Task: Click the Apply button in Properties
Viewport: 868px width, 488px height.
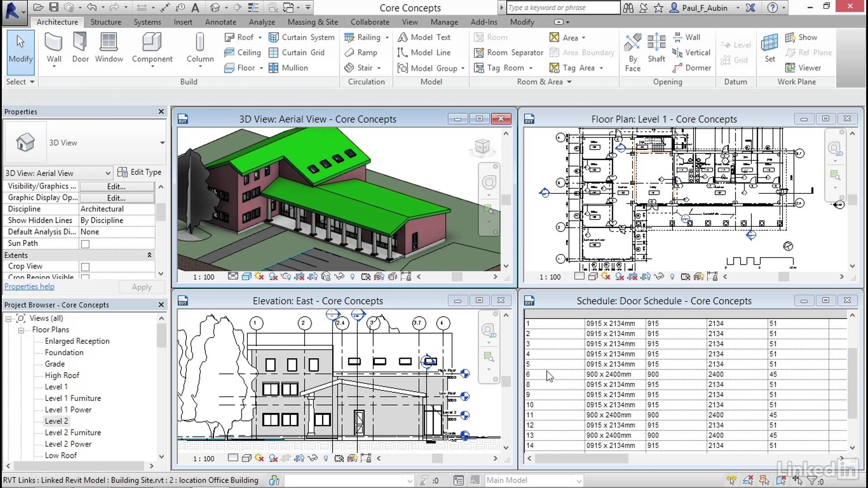Action: tap(142, 287)
